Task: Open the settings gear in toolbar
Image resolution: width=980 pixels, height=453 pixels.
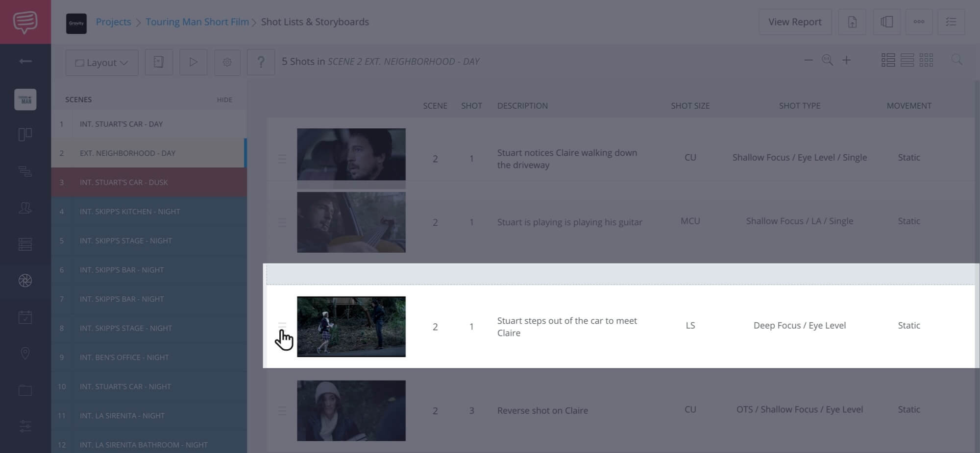Action: coord(227,62)
